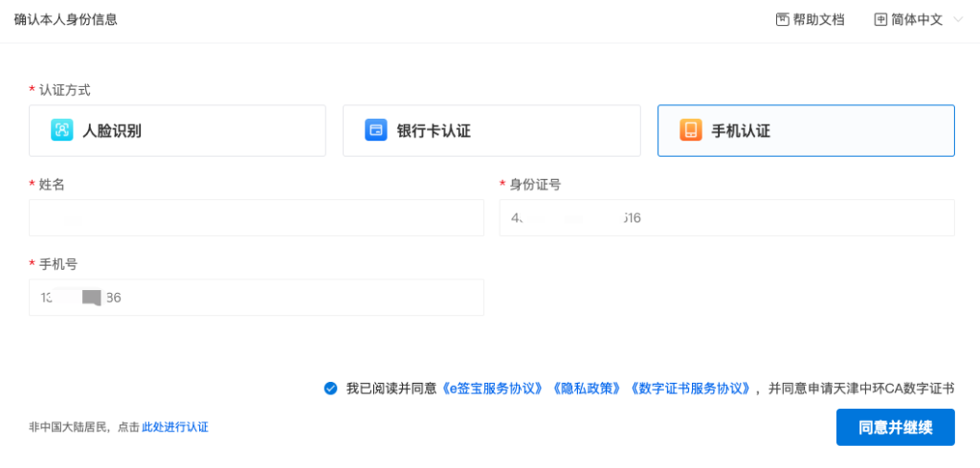Viewport: 980px width, 468px height.
Task: View the 《隐私政策》 link
Action: pyautogui.click(x=589, y=389)
